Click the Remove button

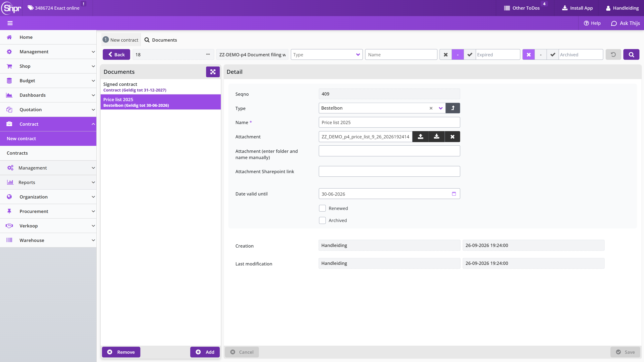pyautogui.click(x=121, y=352)
